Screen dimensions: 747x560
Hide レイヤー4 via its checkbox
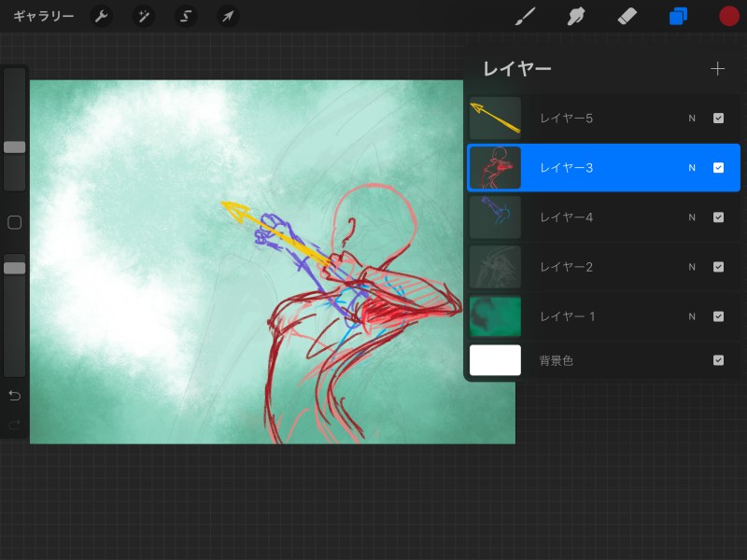718,217
